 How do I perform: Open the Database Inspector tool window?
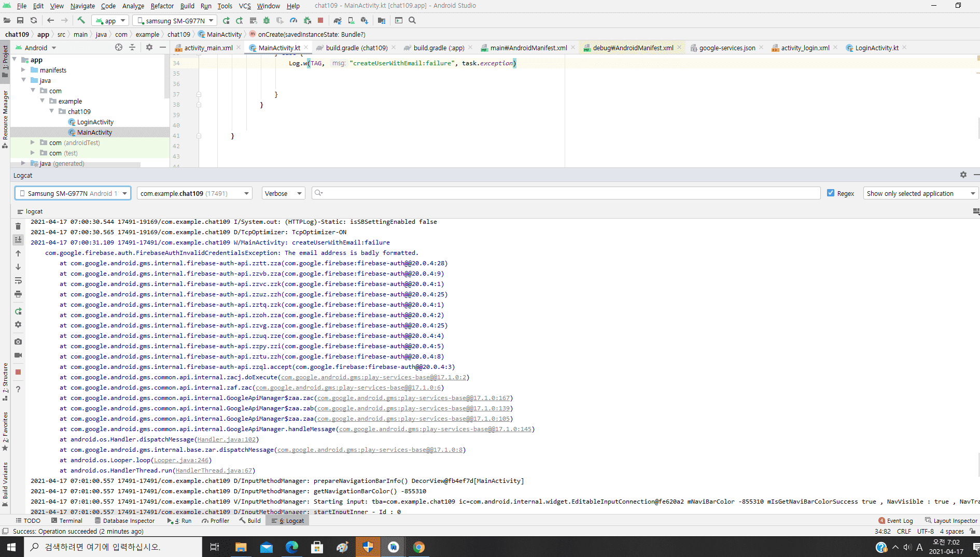pyautogui.click(x=124, y=521)
